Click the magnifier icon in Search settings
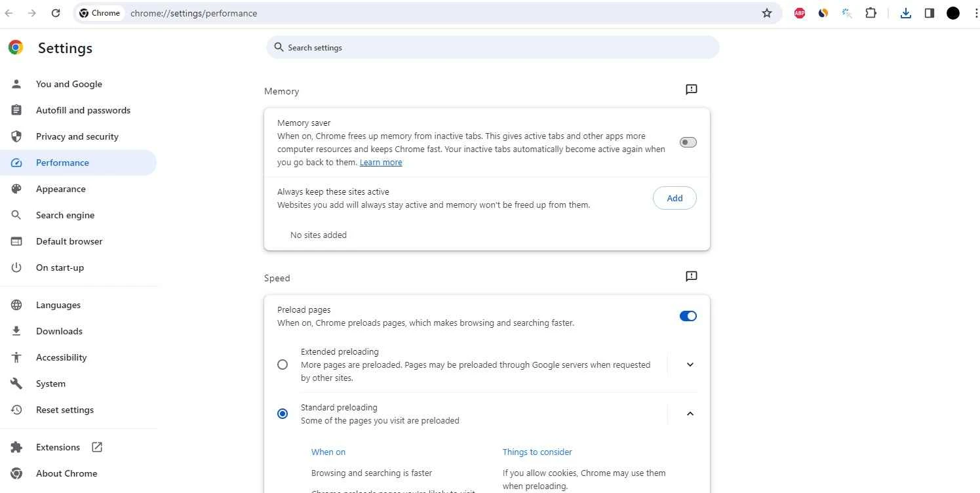980x493 pixels. (279, 47)
